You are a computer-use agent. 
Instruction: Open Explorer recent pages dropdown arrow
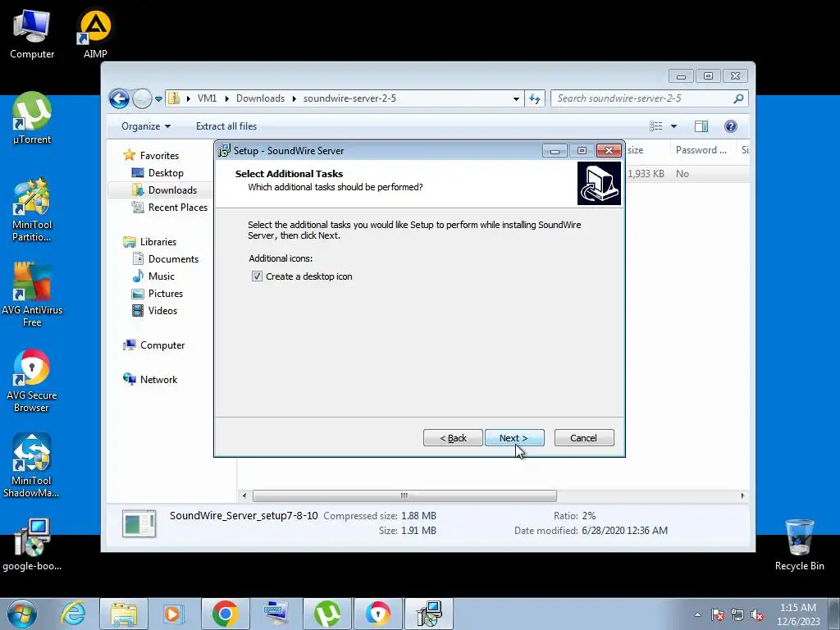tap(158, 99)
